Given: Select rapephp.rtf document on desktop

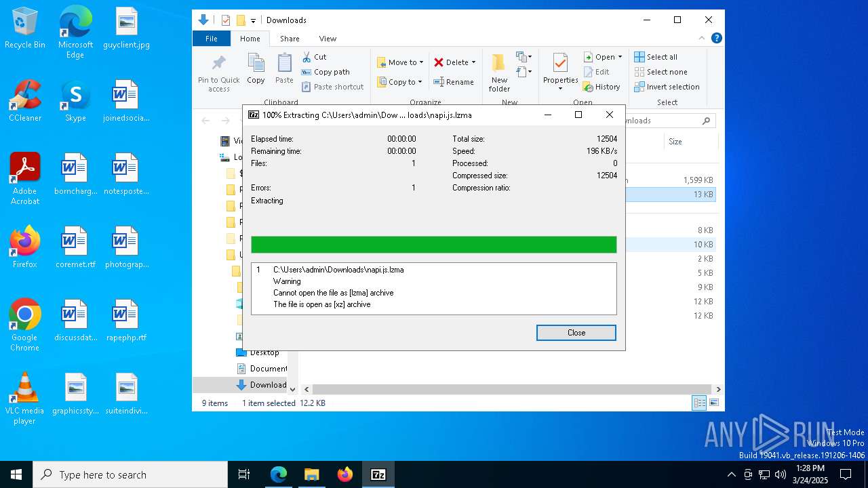Looking at the screenshot, I should coord(126,321).
